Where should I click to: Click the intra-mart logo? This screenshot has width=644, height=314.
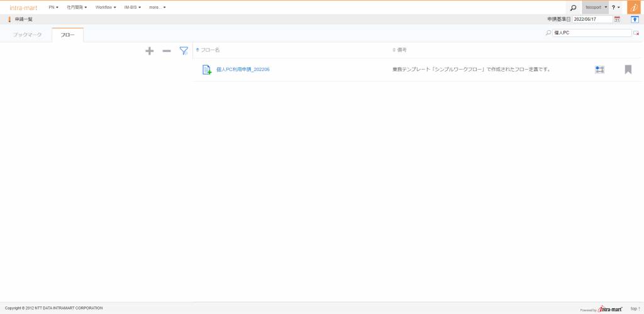[23, 8]
